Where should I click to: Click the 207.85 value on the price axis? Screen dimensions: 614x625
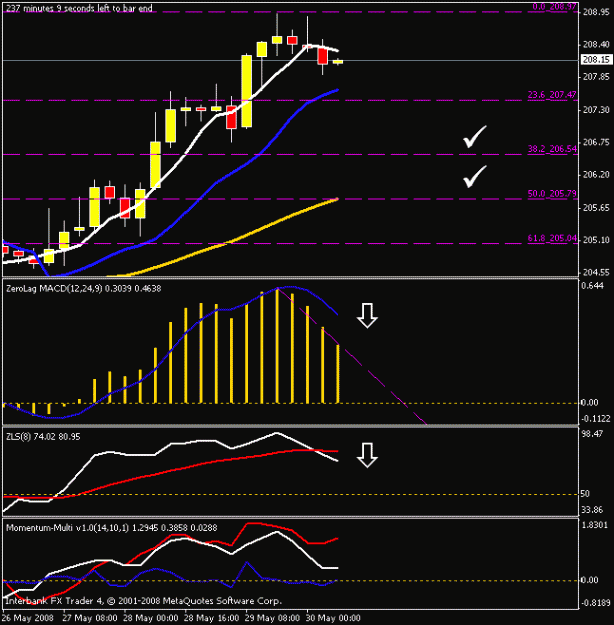coord(596,77)
